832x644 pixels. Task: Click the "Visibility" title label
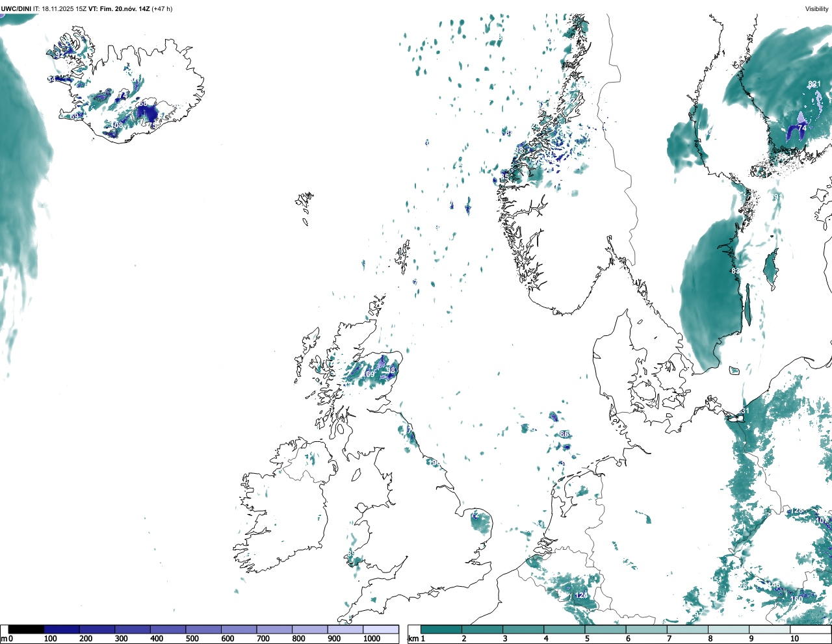816,9
